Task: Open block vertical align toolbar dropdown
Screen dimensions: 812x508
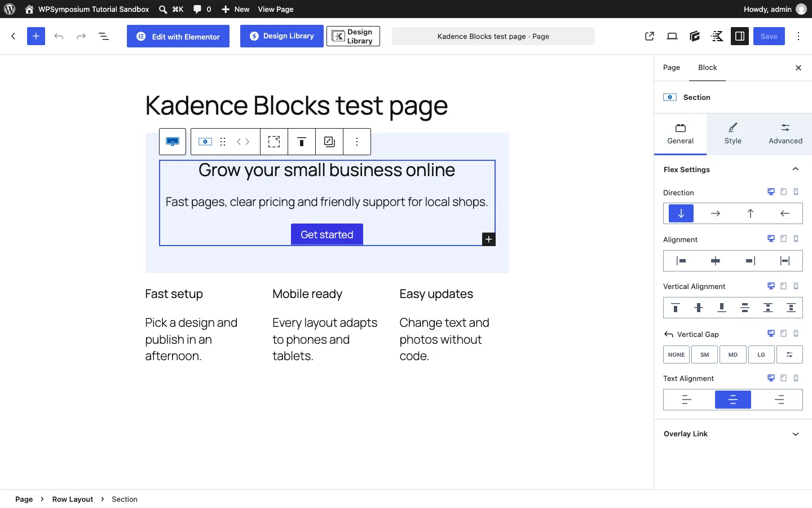Action: pos(302,142)
